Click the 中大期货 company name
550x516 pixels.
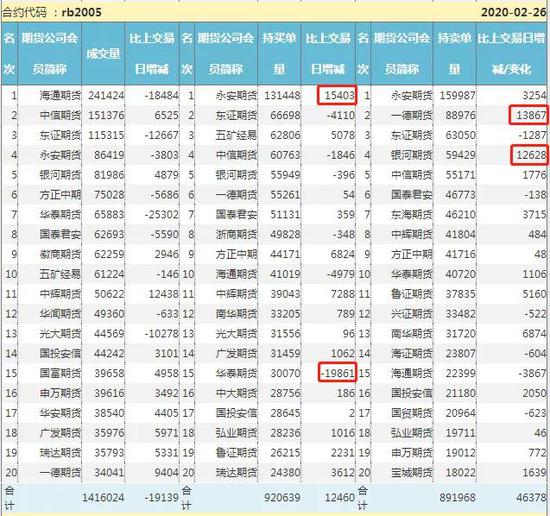236,393
